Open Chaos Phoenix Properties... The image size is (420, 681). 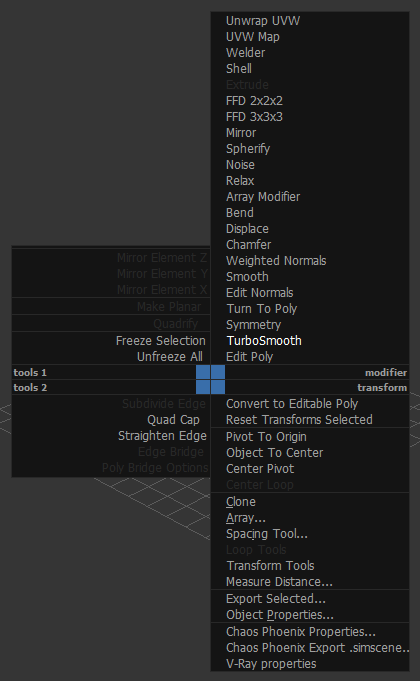coord(301,631)
